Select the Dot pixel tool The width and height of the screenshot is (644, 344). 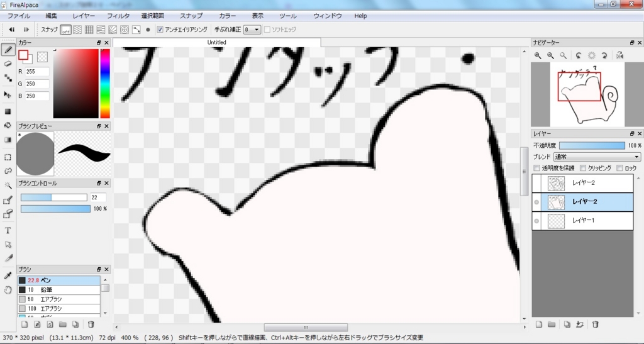8,78
